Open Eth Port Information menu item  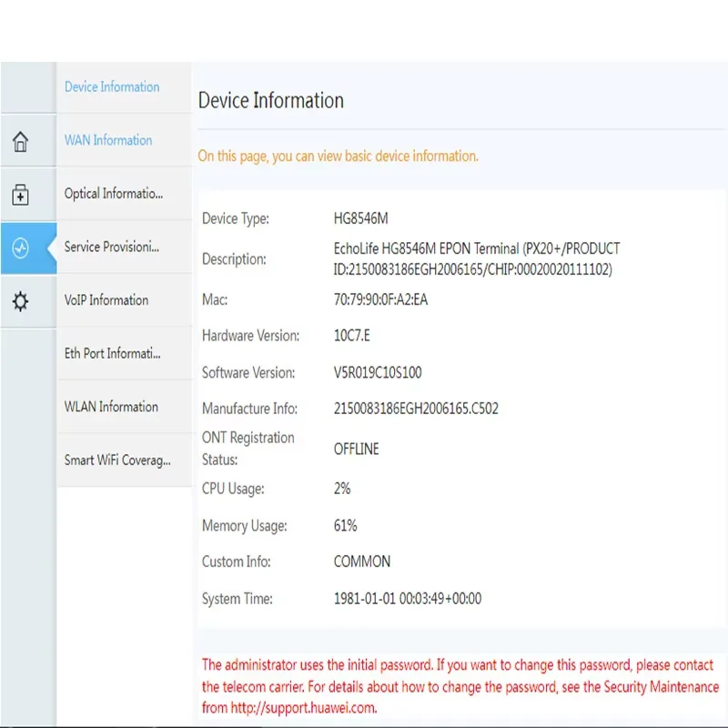pyautogui.click(x=113, y=353)
